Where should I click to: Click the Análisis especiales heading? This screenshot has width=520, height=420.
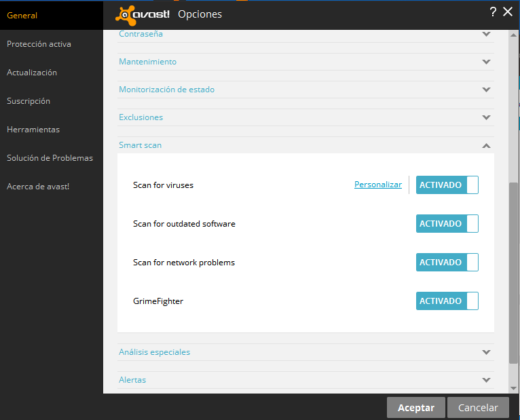[x=155, y=352]
